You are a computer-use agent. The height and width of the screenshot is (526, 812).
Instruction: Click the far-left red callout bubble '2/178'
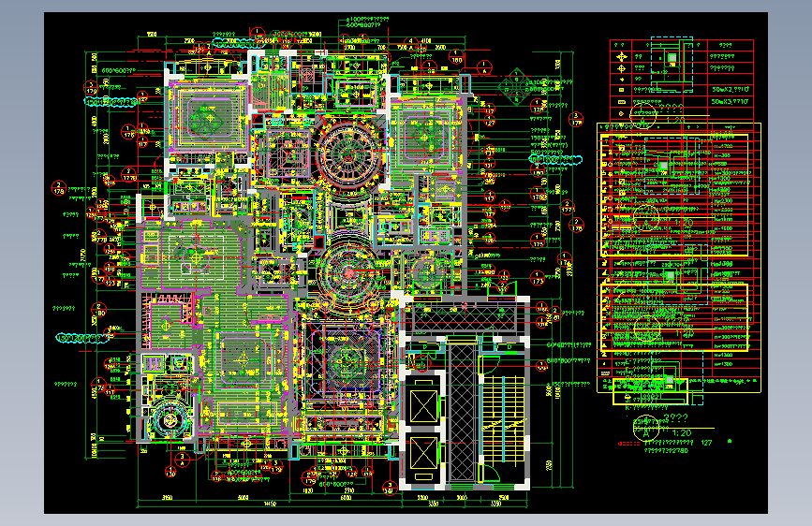tap(58, 187)
